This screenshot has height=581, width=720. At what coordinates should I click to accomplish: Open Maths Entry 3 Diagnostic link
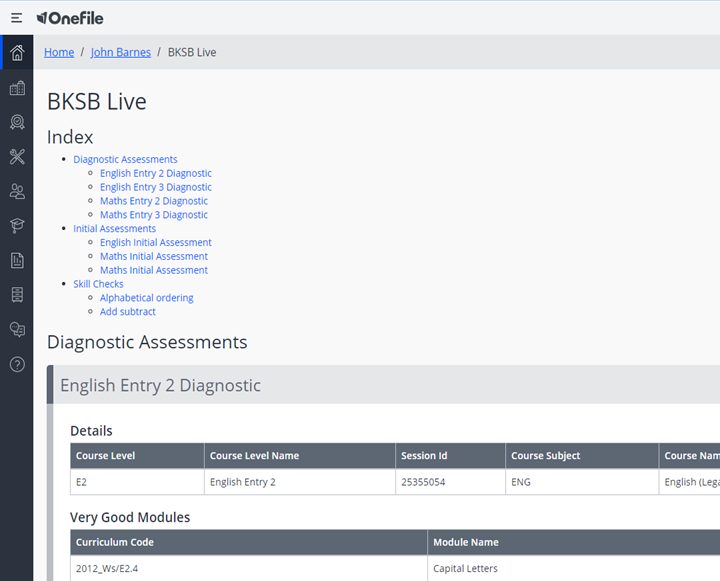point(154,214)
